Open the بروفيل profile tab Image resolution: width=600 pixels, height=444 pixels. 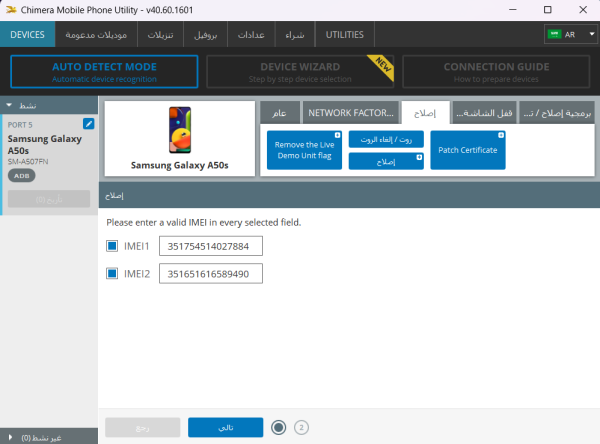[205, 34]
